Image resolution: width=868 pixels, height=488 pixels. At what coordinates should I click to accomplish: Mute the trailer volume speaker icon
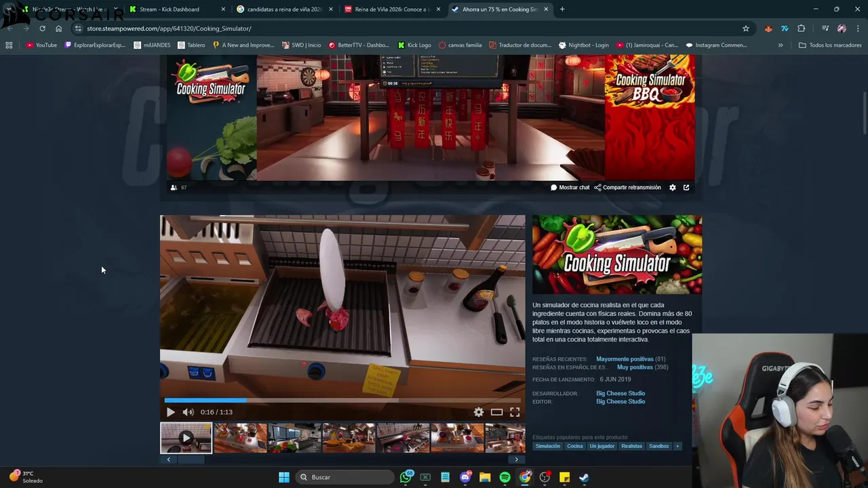tap(188, 412)
